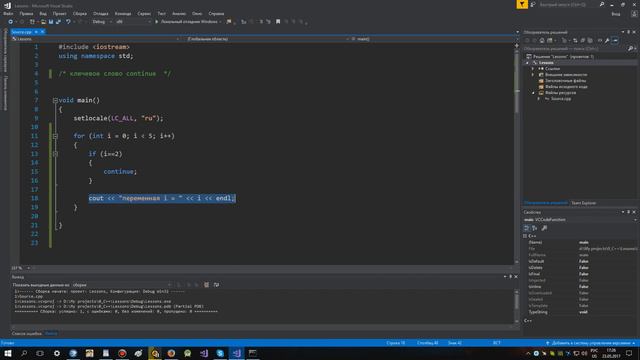Open the Task View taskbar icon
Viewport: 640px width, 360px height.
pyautogui.click(x=40, y=353)
